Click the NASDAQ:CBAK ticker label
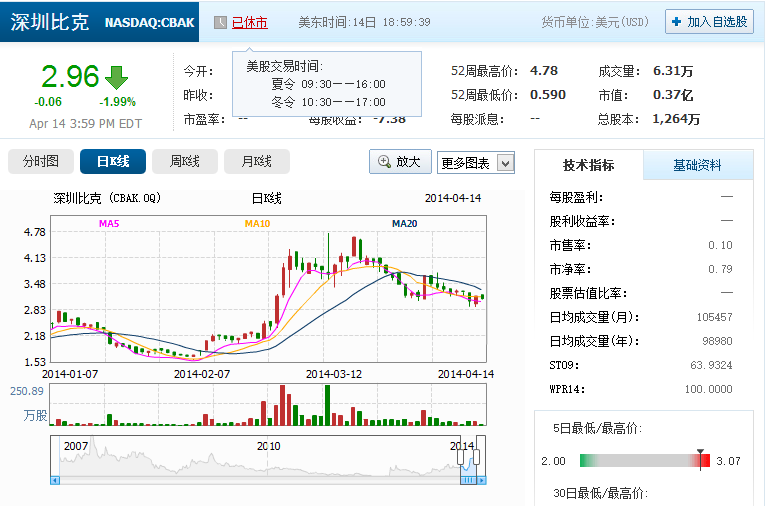 (x=149, y=22)
